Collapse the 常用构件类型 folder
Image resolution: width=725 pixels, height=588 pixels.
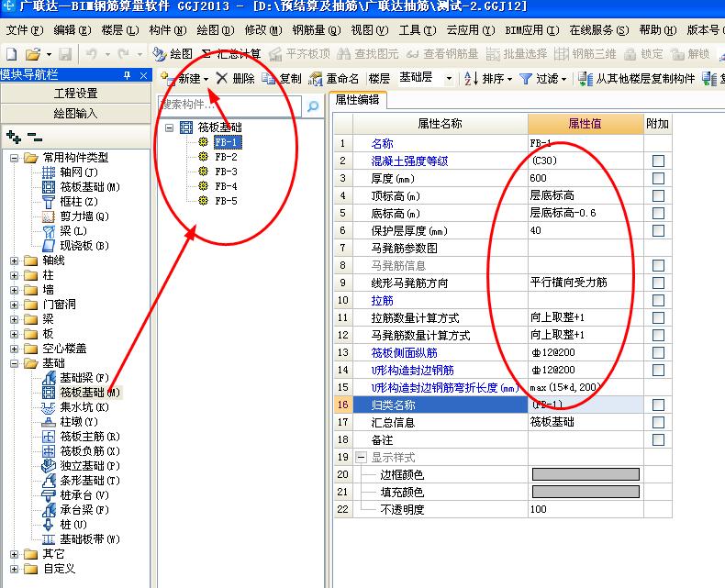tap(15, 158)
